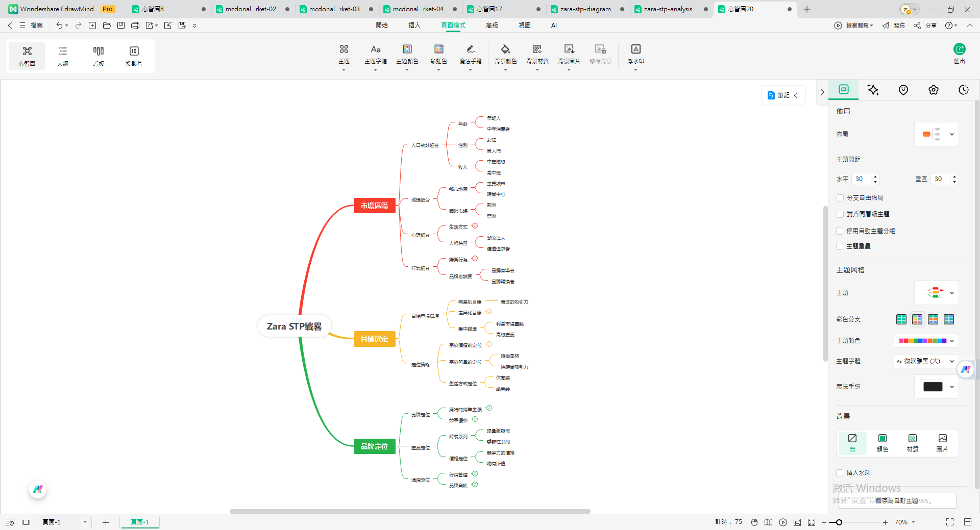Open the 筆記 notes panel button
Viewport: 980px width, 530px height.
[782, 95]
